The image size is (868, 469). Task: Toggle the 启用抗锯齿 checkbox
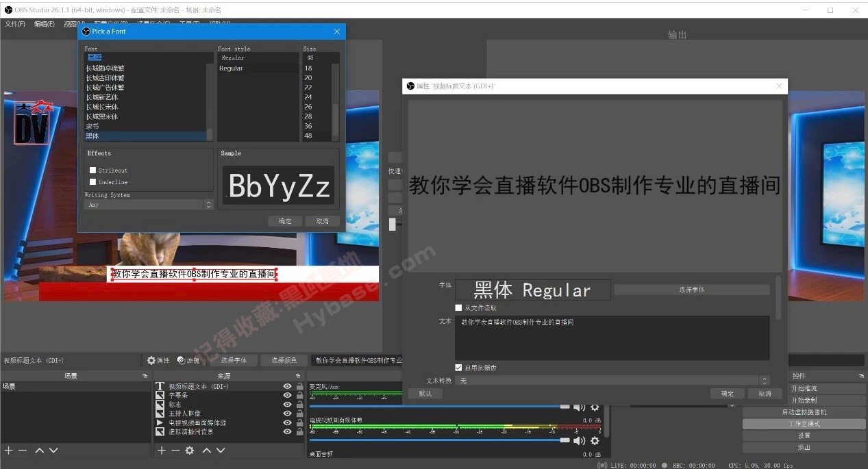(x=459, y=367)
